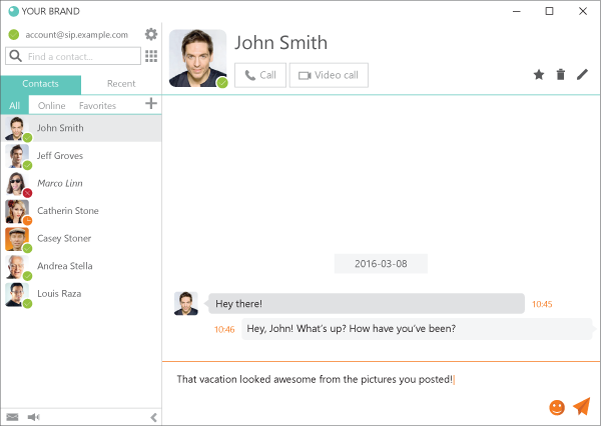
Task: Start a Video call with John Smith
Action: click(329, 75)
